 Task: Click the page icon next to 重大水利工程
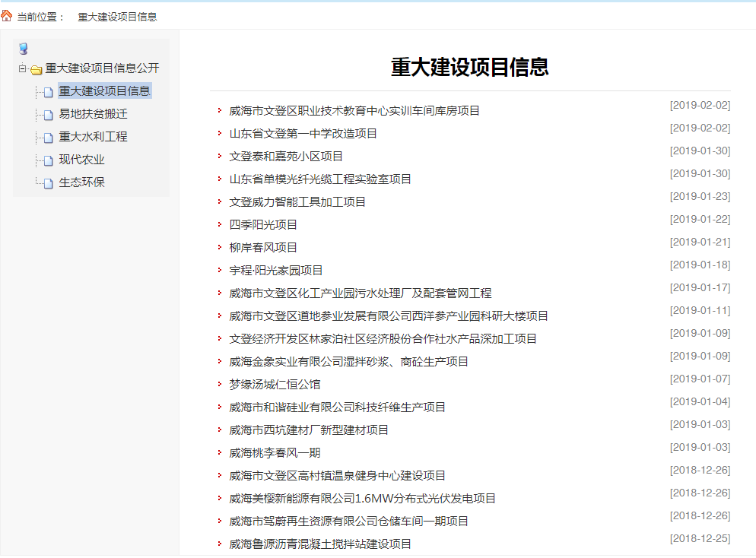pos(49,138)
